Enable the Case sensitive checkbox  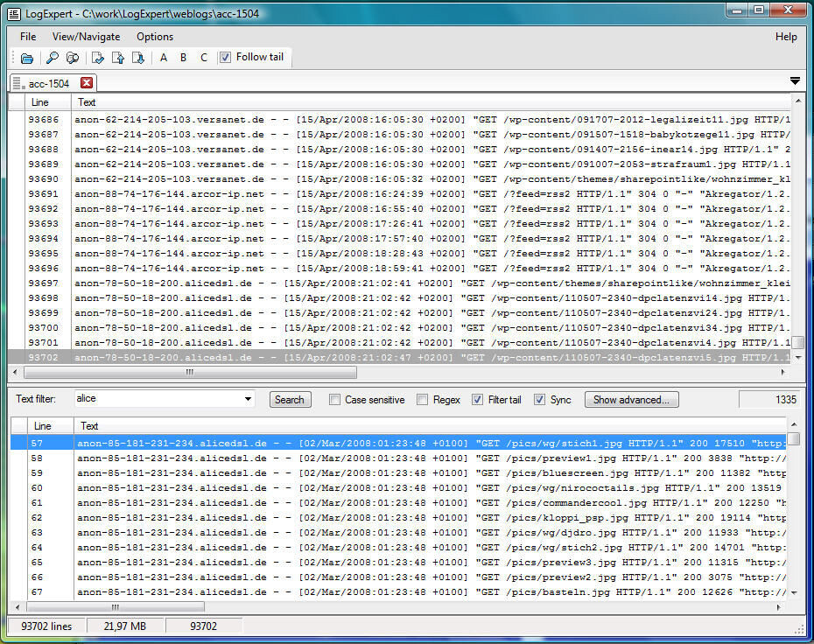(335, 400)
